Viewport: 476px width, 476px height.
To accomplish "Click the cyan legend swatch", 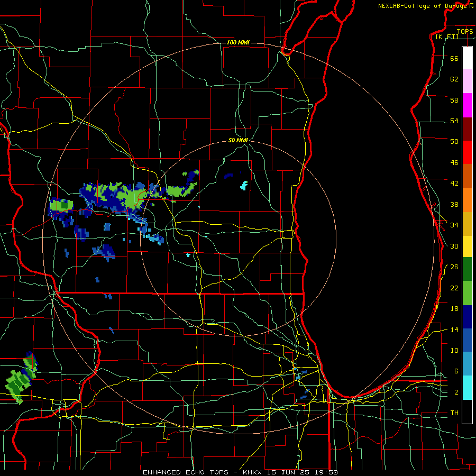I will pyautogui.click(x=467, y=388).
